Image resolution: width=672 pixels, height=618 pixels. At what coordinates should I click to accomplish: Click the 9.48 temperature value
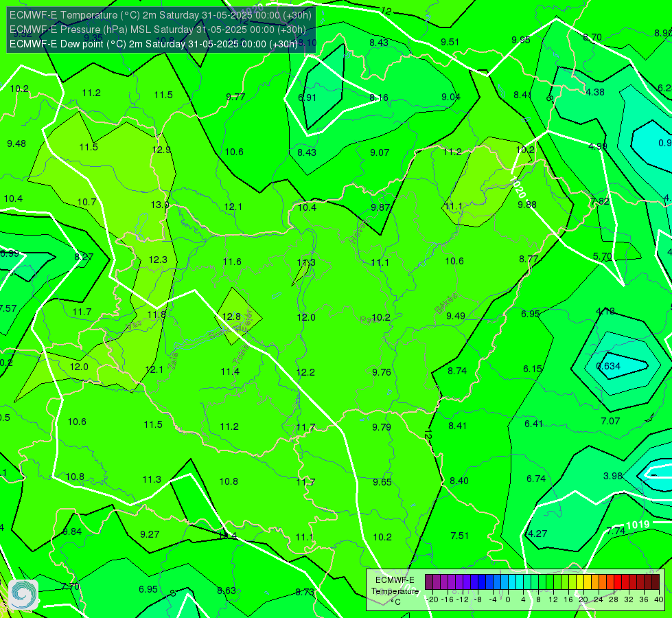click(16, 144)
